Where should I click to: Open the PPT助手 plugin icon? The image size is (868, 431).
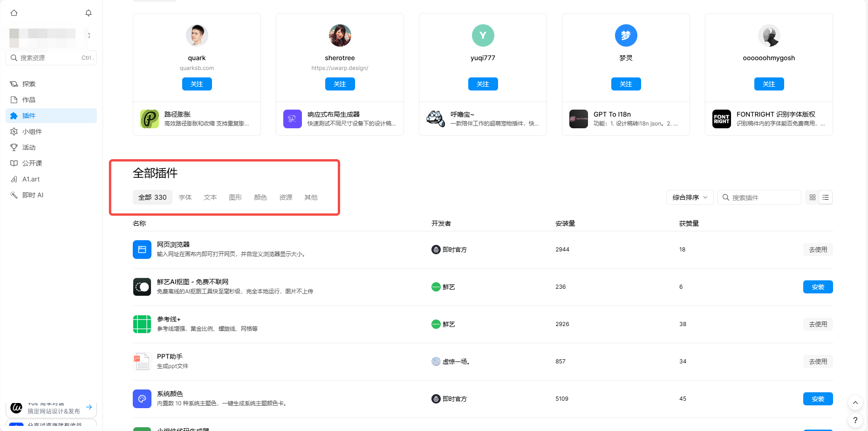142,361
